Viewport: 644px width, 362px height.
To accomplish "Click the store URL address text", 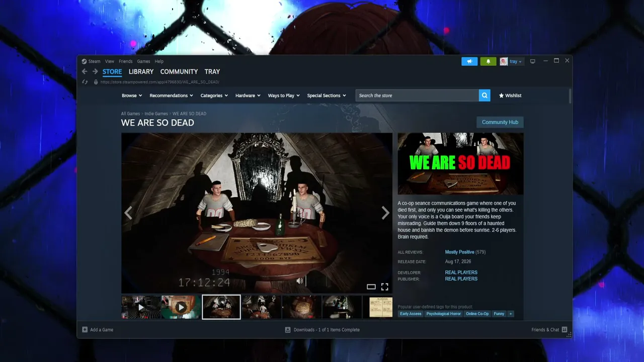I will [159, 82].
